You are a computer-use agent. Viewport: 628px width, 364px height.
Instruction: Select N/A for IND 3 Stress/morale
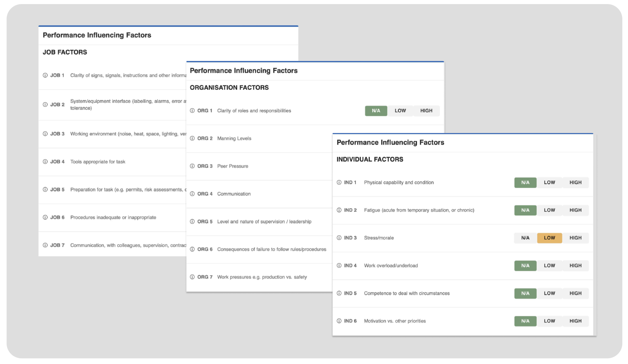coord(525,238)
